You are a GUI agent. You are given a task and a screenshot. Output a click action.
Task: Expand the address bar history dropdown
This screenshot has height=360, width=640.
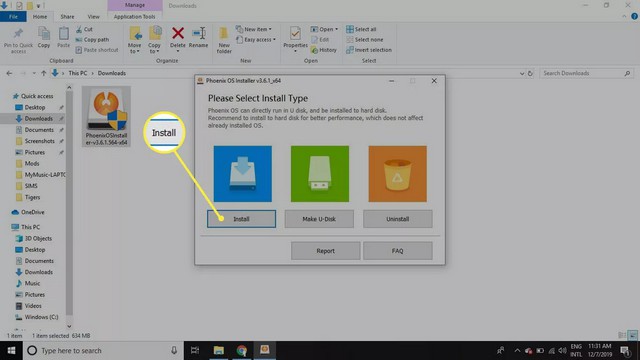pyautogui.click(x=522, y=73)
